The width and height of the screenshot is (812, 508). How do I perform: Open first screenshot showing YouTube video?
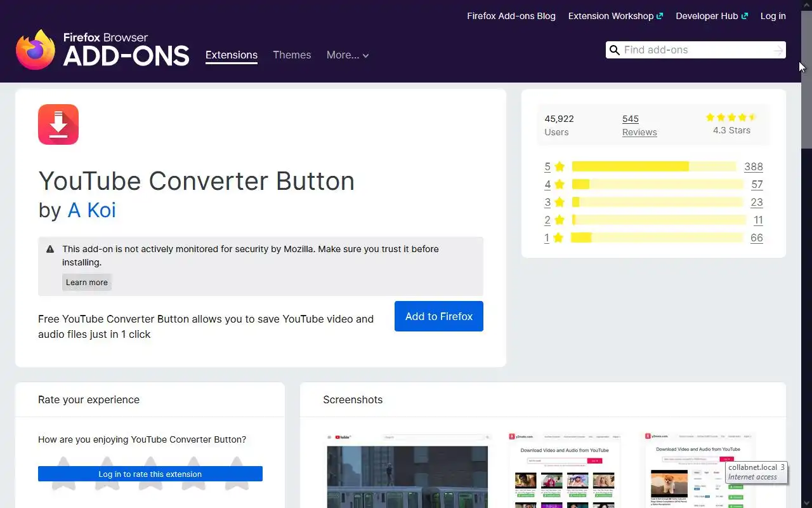pos(407,470)
